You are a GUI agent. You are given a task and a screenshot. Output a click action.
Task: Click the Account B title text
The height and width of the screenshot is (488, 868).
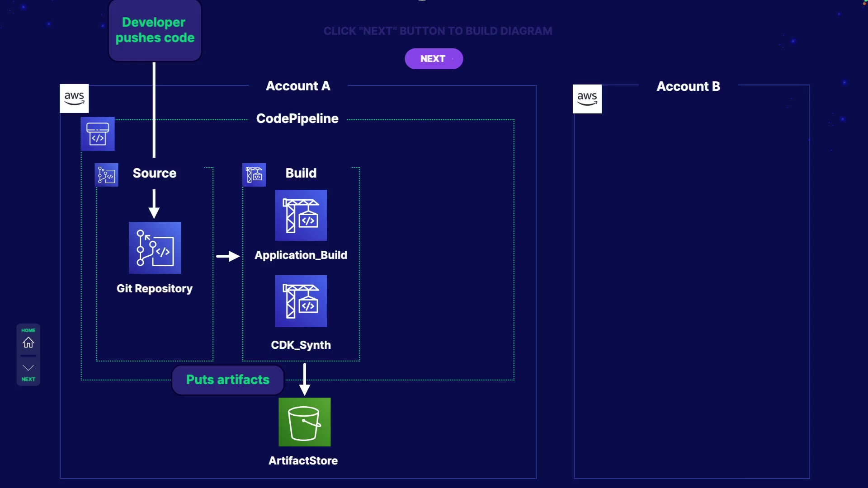(688, 86)
